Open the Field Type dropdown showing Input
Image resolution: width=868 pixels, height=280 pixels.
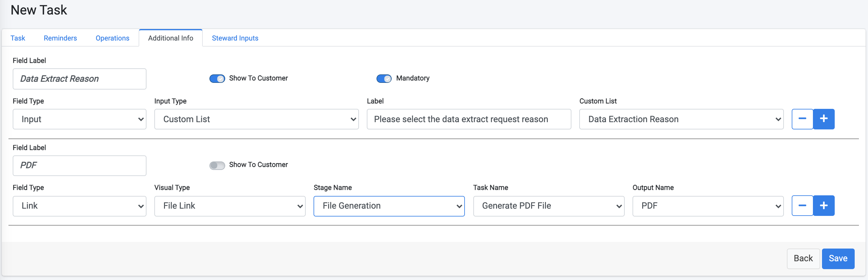point(80,119)
